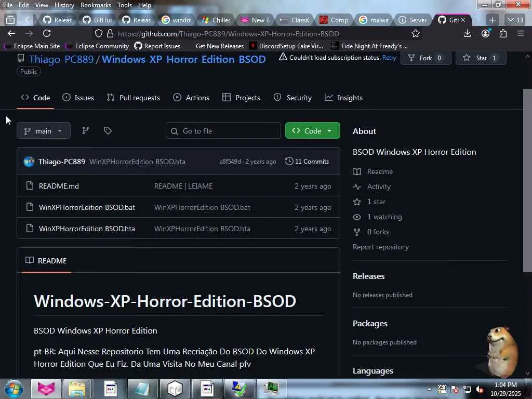
Task: Open the Projects tab
Action: 241,98
